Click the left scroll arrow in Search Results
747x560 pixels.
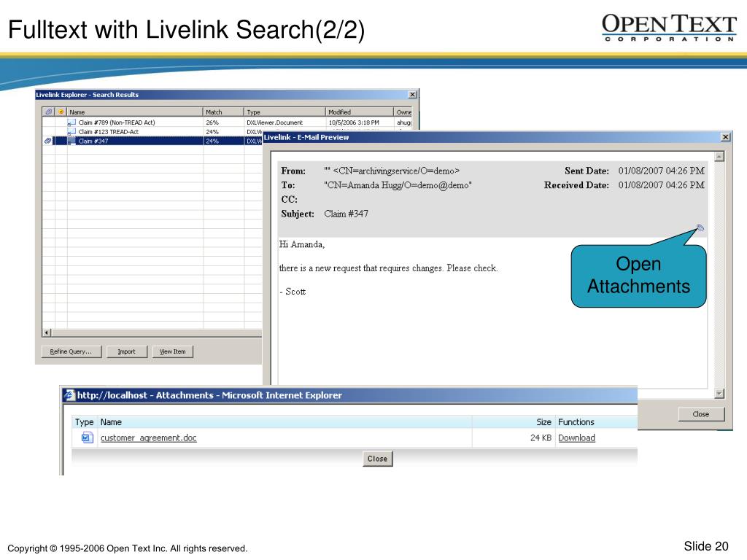[47, 332]
